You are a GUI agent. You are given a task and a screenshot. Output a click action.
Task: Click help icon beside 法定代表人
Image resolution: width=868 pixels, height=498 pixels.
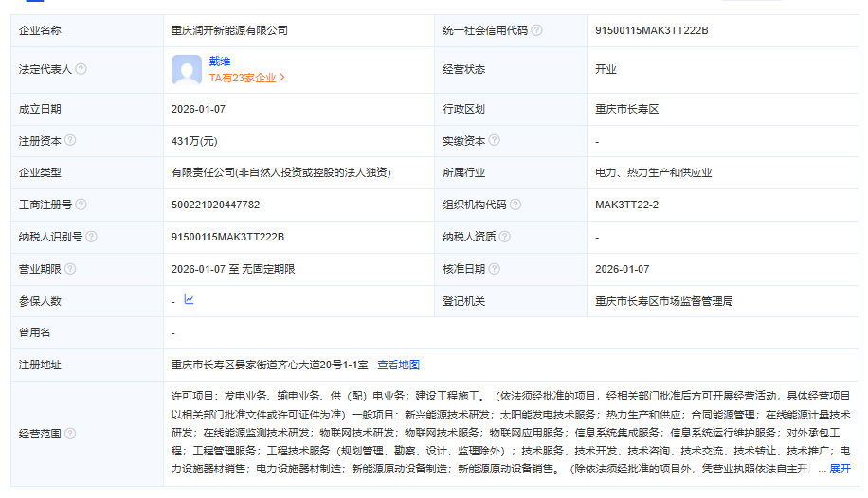coord(81,69)
